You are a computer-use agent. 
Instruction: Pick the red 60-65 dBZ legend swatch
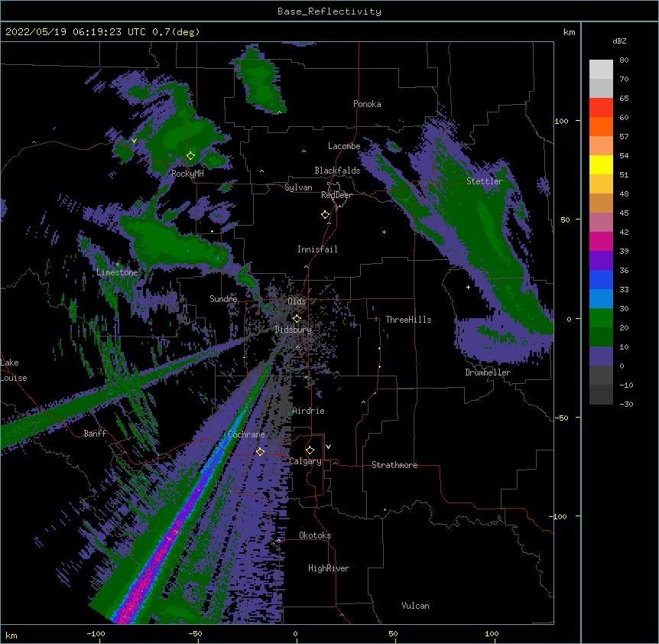click(601, 107)
